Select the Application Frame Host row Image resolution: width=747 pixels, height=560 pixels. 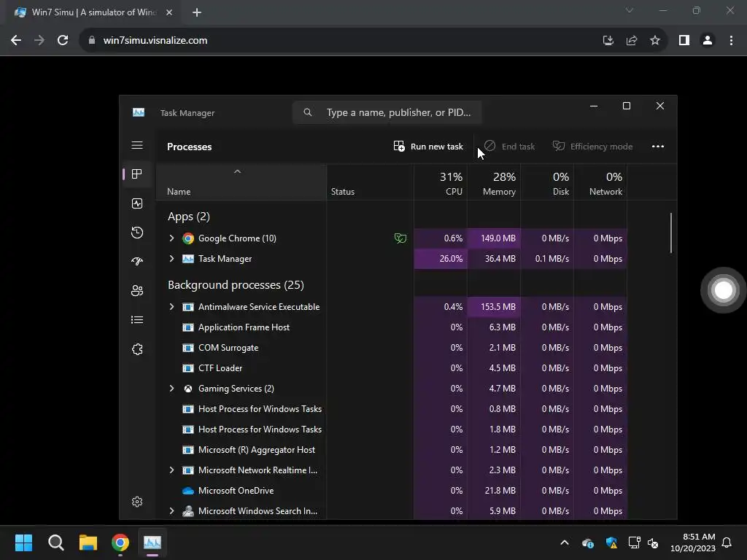pos(392,327)
